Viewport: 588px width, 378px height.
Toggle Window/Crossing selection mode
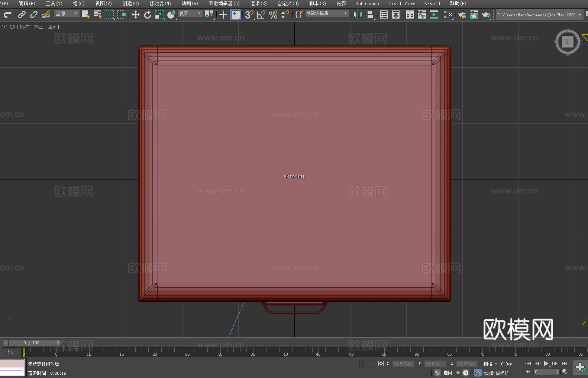click(122, 14)
